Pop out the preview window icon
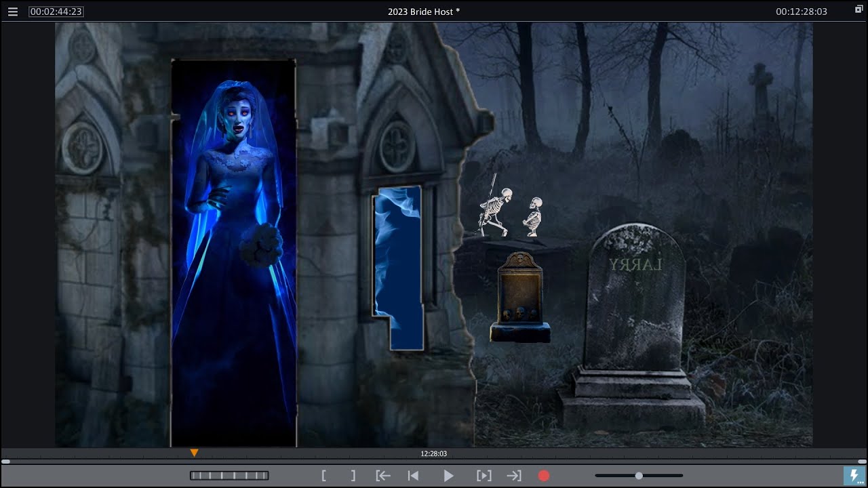This screenshot has height=488, width=868. point(859,9)
